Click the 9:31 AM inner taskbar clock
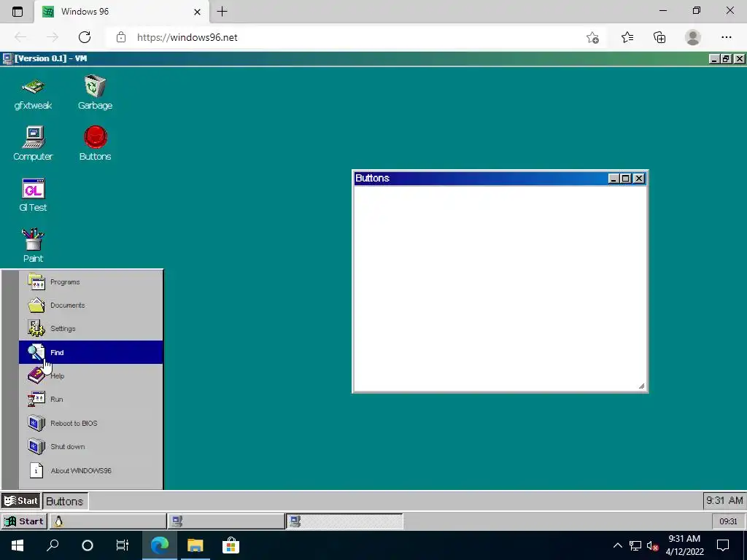The width and height of the screenshot is (747, 560). coord(724,500)
